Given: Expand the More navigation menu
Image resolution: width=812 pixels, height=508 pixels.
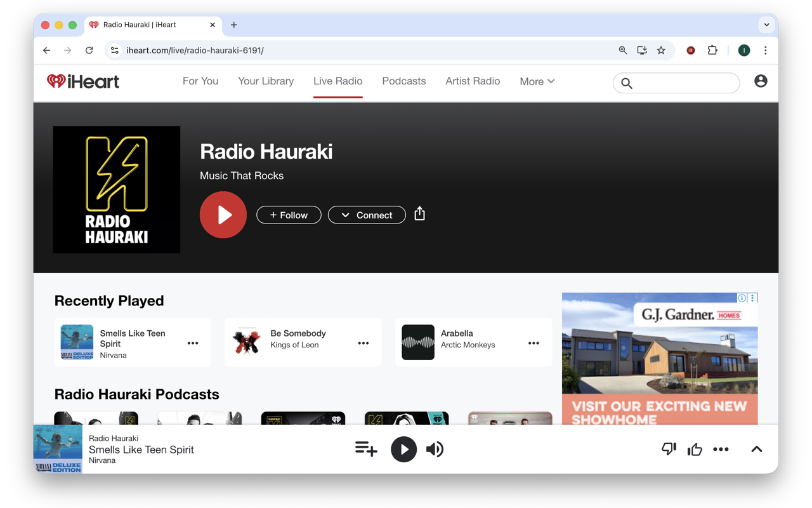Looking at the screenshot, I should 537,81.
